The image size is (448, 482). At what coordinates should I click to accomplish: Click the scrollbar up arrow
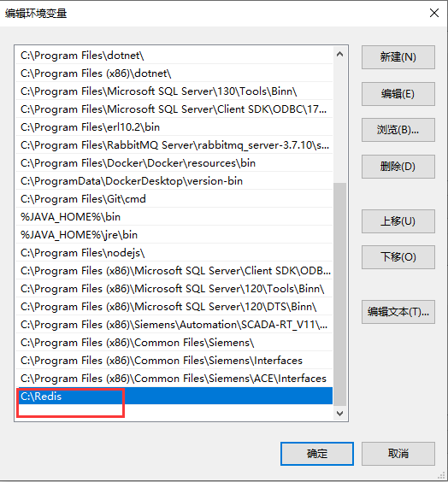point(339,55)
